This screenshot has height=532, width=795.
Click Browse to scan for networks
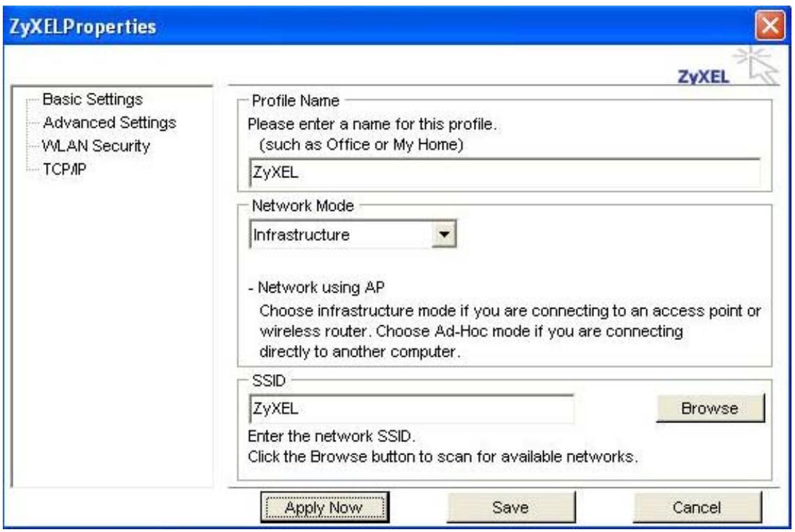coord(710,408)
